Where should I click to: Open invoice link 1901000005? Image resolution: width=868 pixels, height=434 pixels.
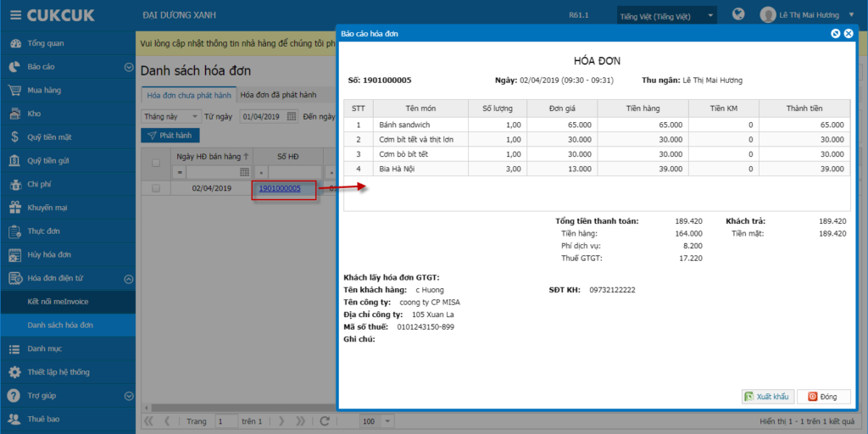(280, 188)
